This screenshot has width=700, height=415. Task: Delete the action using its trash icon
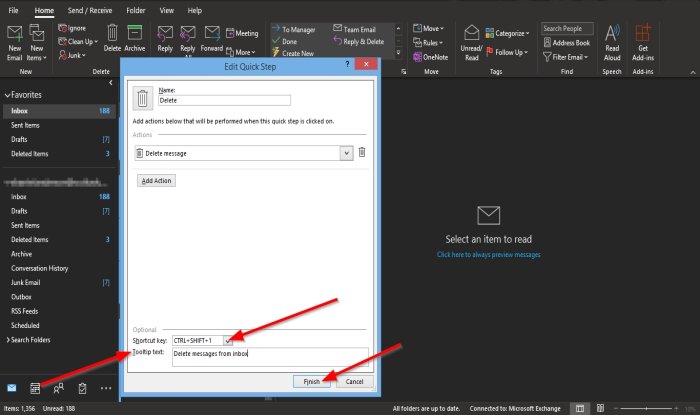tap(362, 152)
